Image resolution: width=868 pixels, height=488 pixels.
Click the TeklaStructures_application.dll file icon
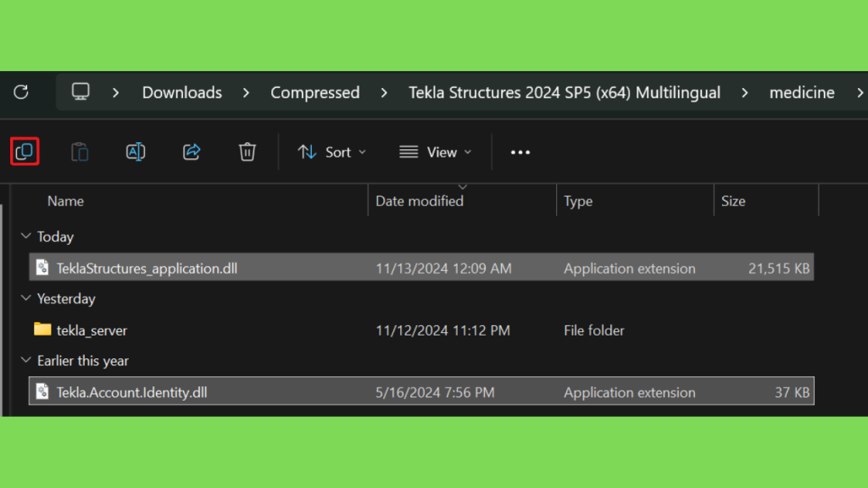click(42, 268)
